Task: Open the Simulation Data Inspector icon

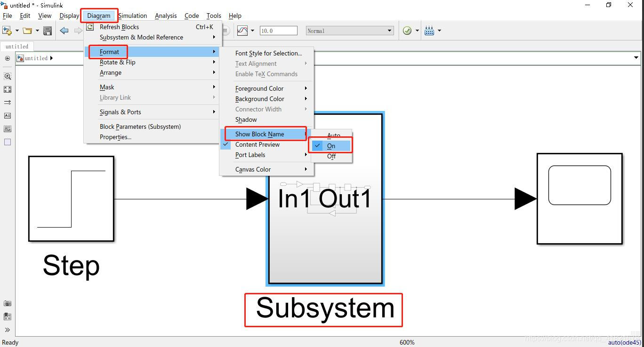Action: (242, 31)
